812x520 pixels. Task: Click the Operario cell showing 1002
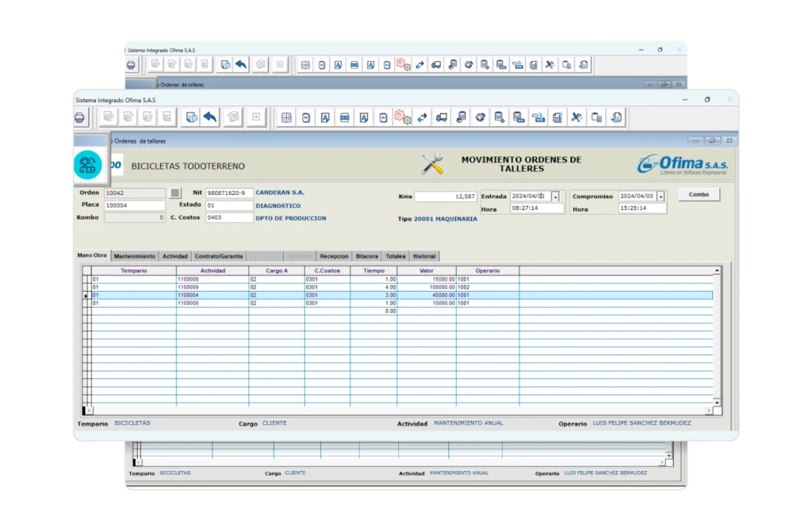point(488,287)
